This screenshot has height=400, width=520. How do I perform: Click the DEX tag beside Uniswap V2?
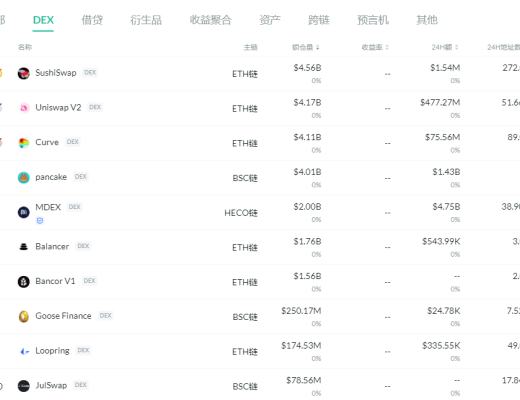pos(95,107)
